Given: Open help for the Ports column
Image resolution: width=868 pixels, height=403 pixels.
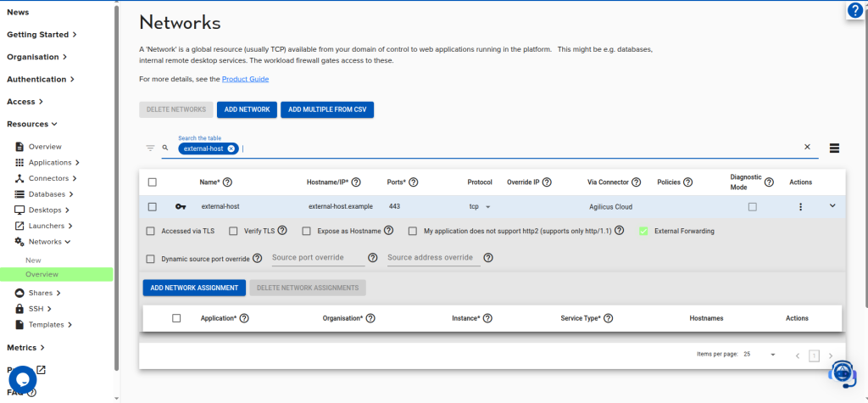Looking at the screenshot, I should point(413,182).
